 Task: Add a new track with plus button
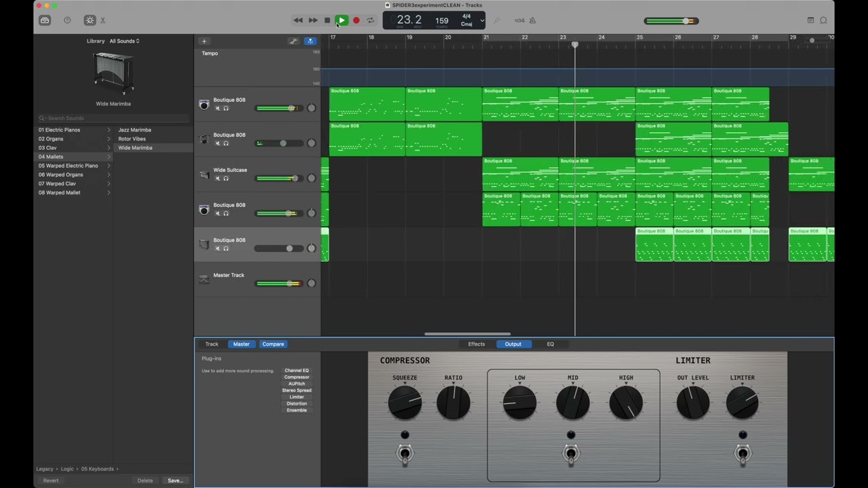point(204,41)
